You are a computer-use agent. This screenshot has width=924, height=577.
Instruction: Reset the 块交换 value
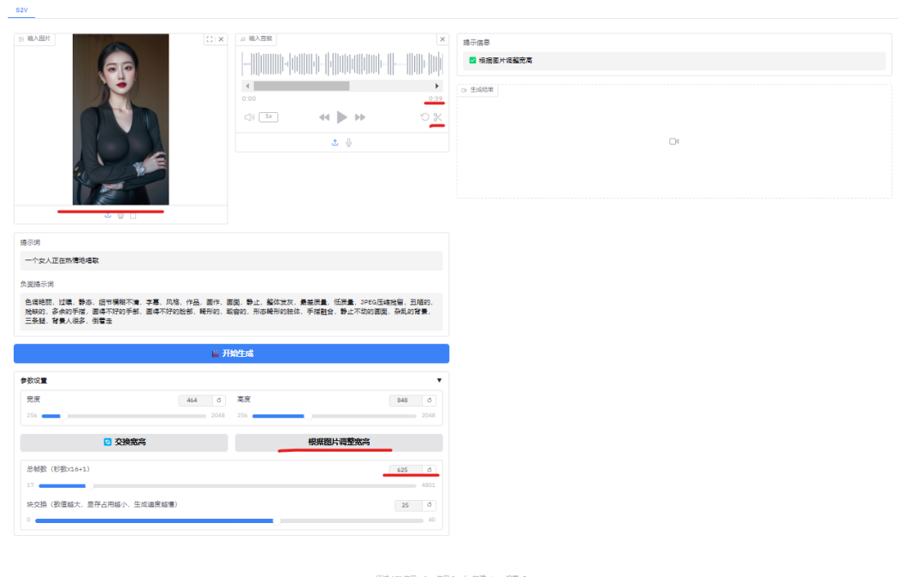[429, 505]
